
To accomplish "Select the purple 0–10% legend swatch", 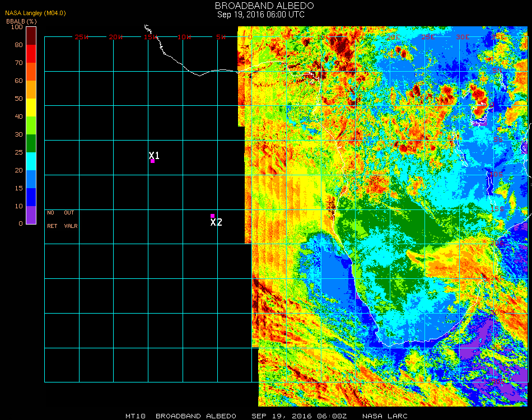I will (x=31, y=215).
